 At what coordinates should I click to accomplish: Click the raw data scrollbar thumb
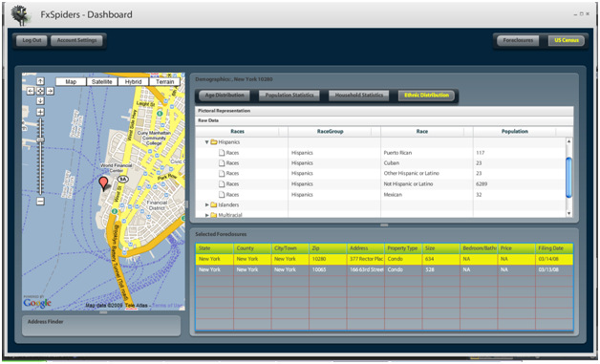point(568,177)
